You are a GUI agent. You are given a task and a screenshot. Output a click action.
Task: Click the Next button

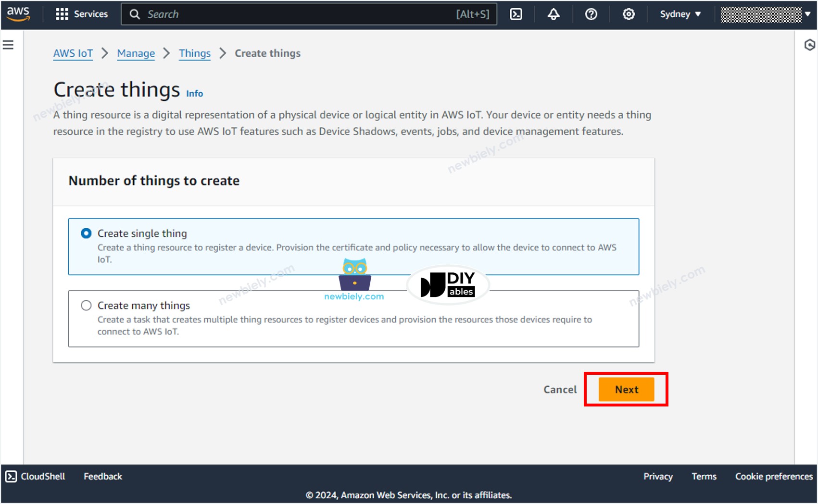[x=626, y=389]
